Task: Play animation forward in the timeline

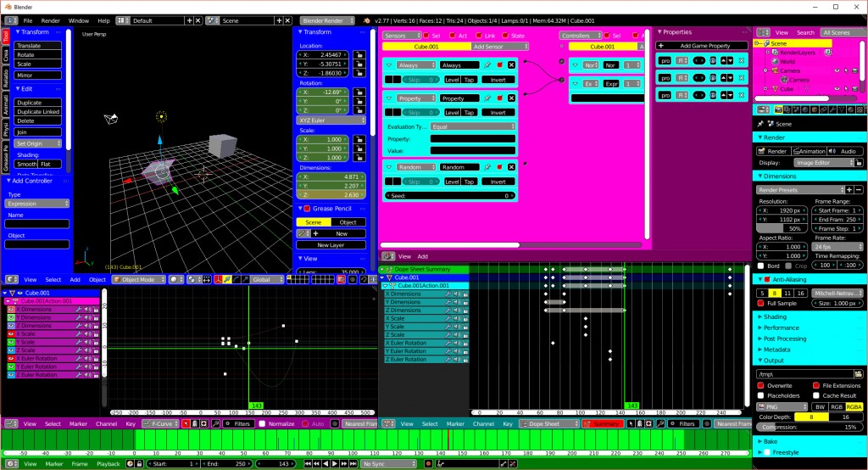Action: (x=334, y=463)
